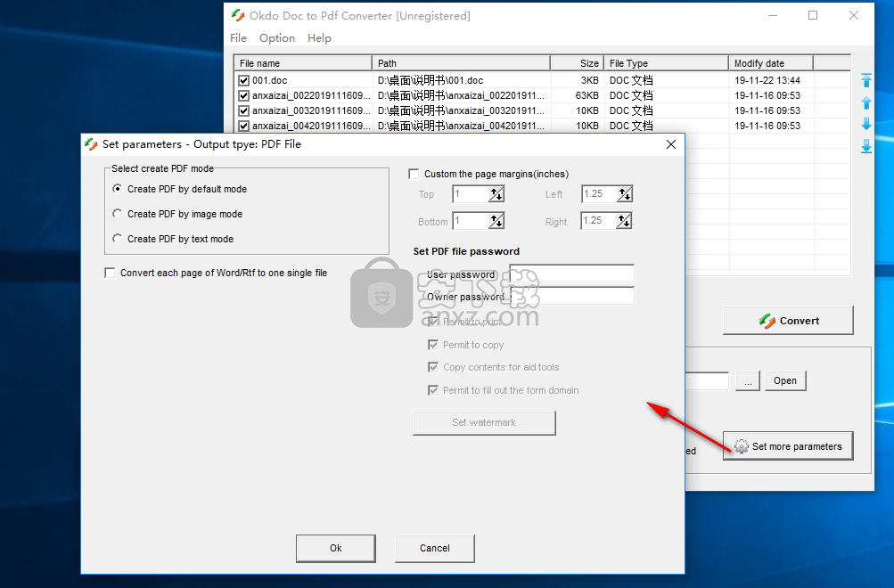894x588 pixels.
Task: Uncheck anxaizai_002 file row checkbox
Action: (x=244, y=95)
